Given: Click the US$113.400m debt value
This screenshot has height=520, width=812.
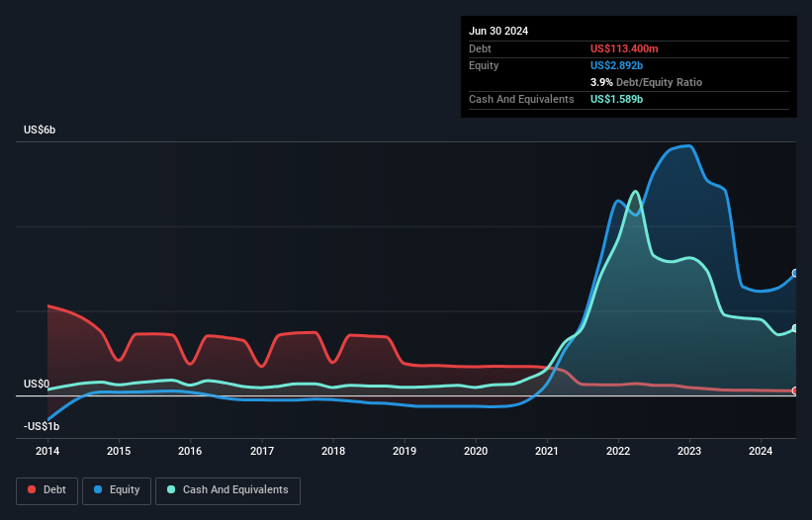Looking at the screenshot, I should coord(624,48).
